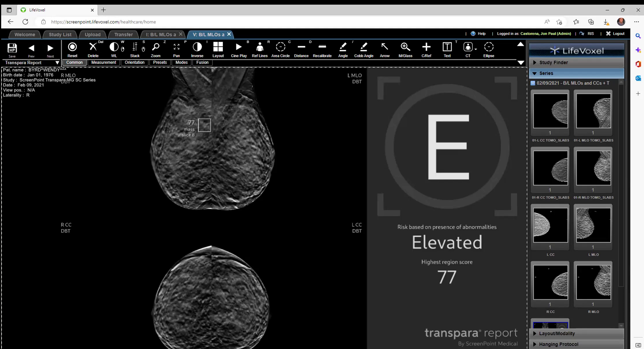Collapse the toolbar with the up arrow

coord(520,44)
